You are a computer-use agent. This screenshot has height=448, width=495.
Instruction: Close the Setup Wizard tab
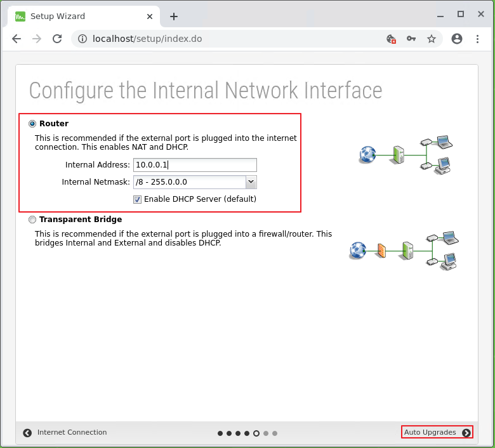150,16
